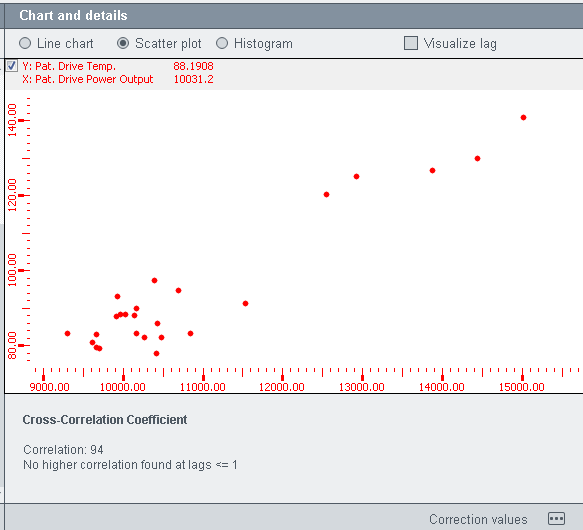Screen dimensions: 583x530
Task: Click the 12000.00 x-axis label
Action: point(282,387)
